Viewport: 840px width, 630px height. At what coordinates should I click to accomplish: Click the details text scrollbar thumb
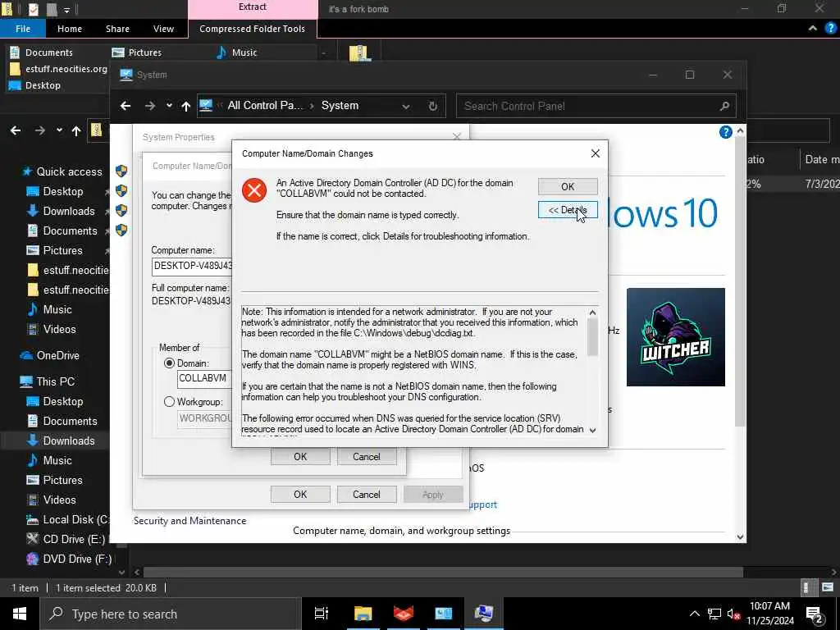pos(592,337)
